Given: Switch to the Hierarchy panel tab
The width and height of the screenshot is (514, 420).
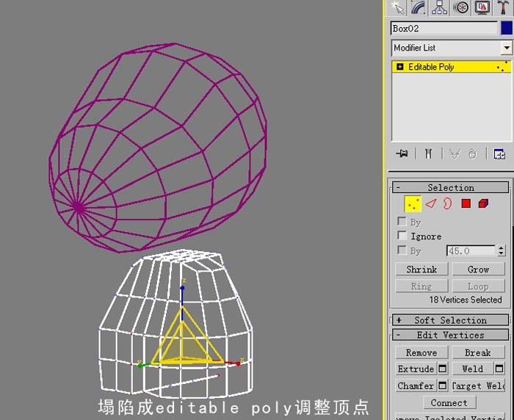Looking at the screenshot, I should [x=439, y=7].
